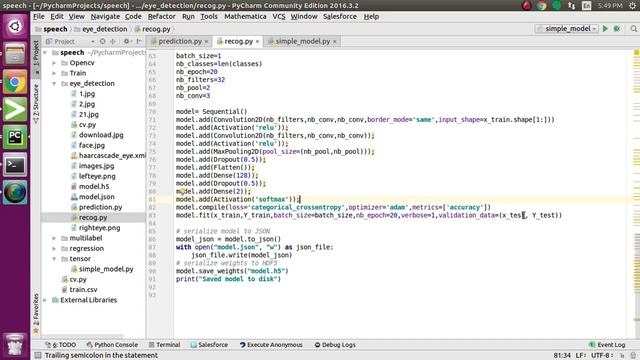
Task: Close the simple_model.py tab
Action: click(x=335, y=42)
